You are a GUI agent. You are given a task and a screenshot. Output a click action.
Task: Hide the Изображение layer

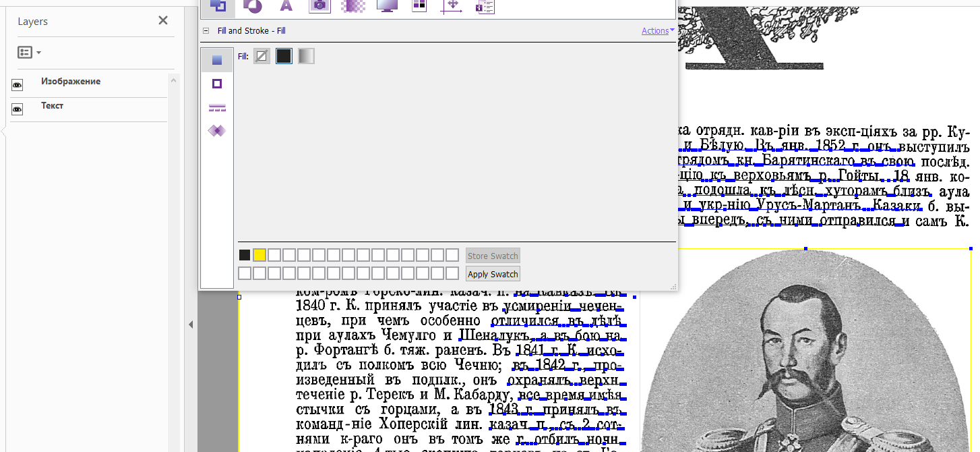click(18, 85)
